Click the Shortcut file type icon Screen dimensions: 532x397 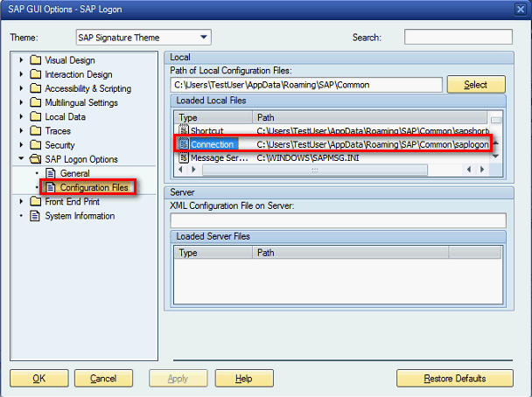pos(184,130)
